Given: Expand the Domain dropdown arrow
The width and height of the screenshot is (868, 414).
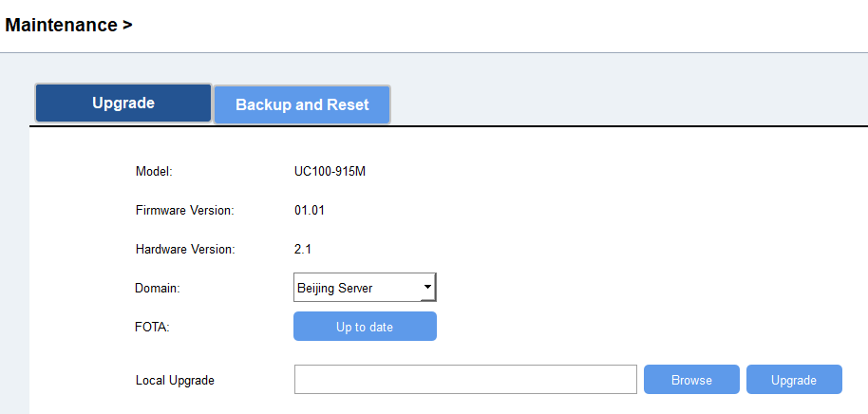Looking at the screenshot, I should 427,287.
